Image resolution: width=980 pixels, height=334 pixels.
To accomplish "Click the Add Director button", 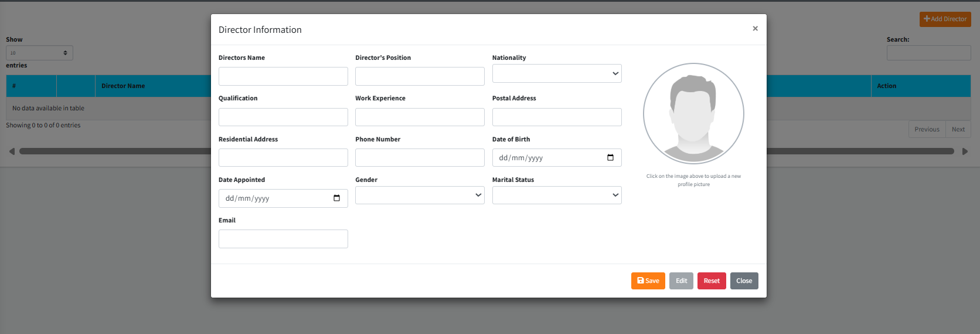I will click(x=945, y=19).
